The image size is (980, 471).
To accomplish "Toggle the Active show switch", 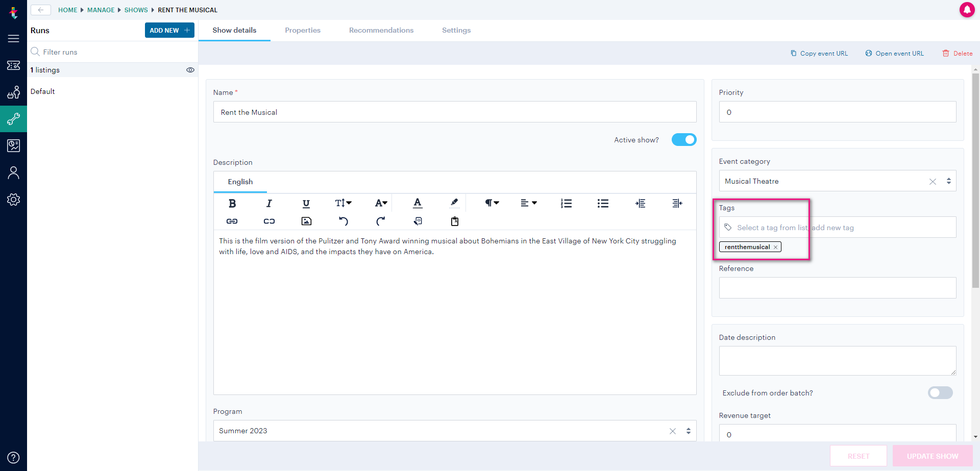I will click(x=684, y=140).
